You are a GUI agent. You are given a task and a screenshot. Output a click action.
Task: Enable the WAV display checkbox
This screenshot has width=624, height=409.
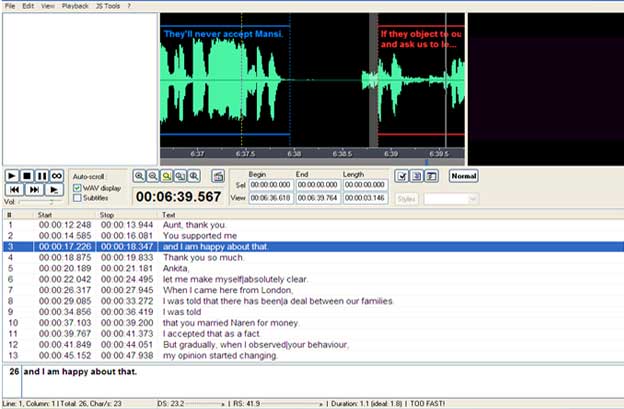78,188
